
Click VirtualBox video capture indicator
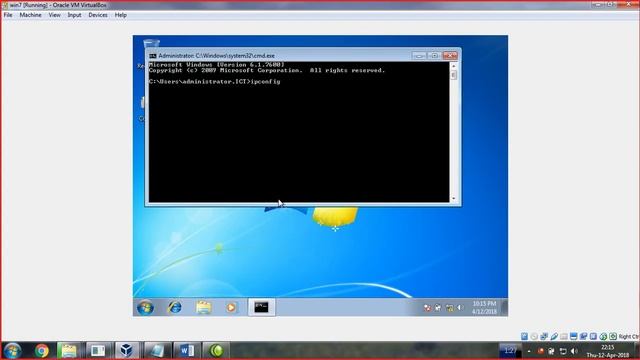pyautogui.click(x=583, y=336)
